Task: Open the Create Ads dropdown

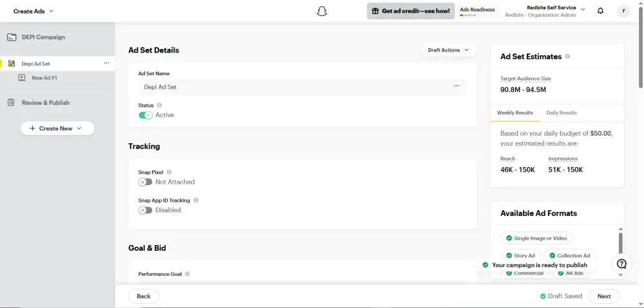Action: click(33, 11)
